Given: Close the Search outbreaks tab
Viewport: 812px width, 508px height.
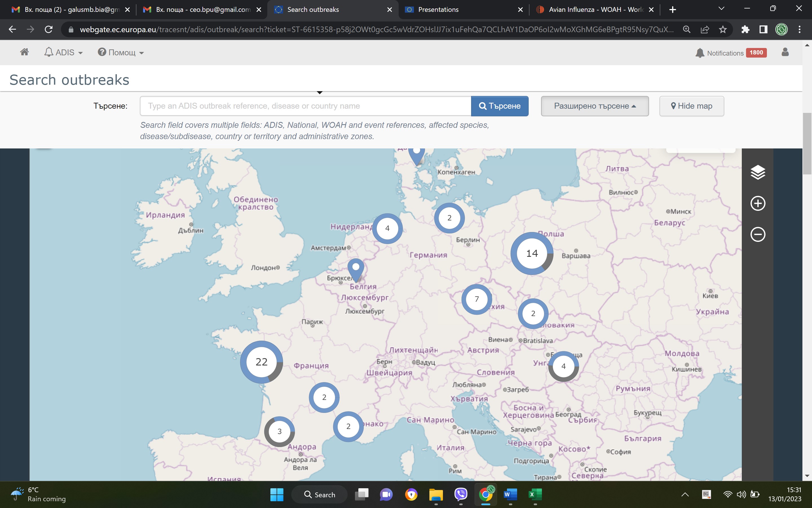Looking at the screenshot, I should click(x=390, y=10).
